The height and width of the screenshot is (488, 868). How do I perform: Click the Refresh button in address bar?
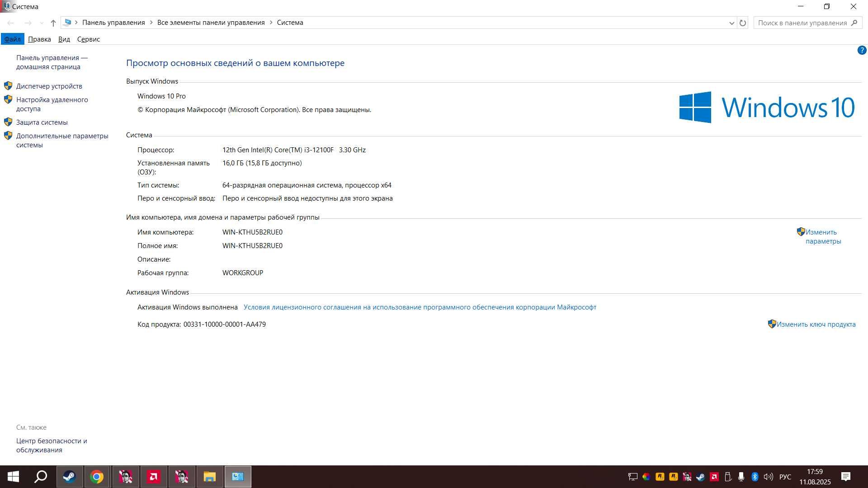[x=743, y=23]
